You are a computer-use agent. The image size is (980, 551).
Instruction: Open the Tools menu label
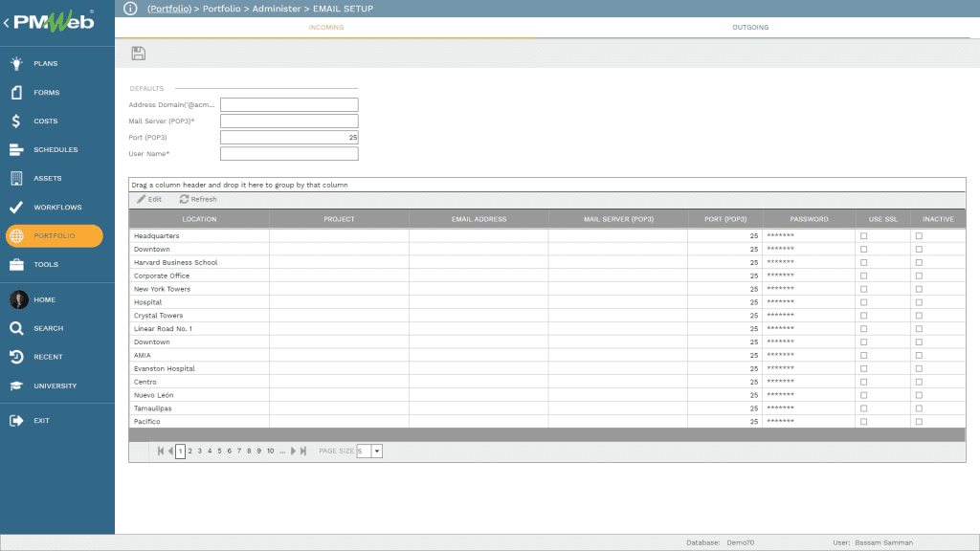tap(46, 265)
